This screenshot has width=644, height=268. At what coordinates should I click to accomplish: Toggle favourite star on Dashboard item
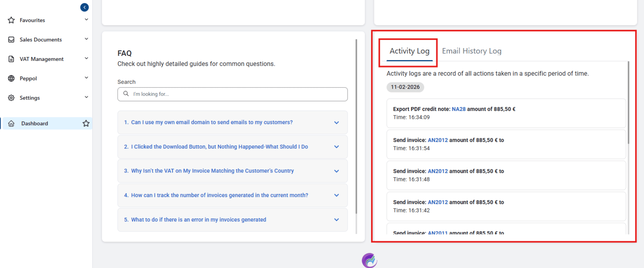[86, 124]
